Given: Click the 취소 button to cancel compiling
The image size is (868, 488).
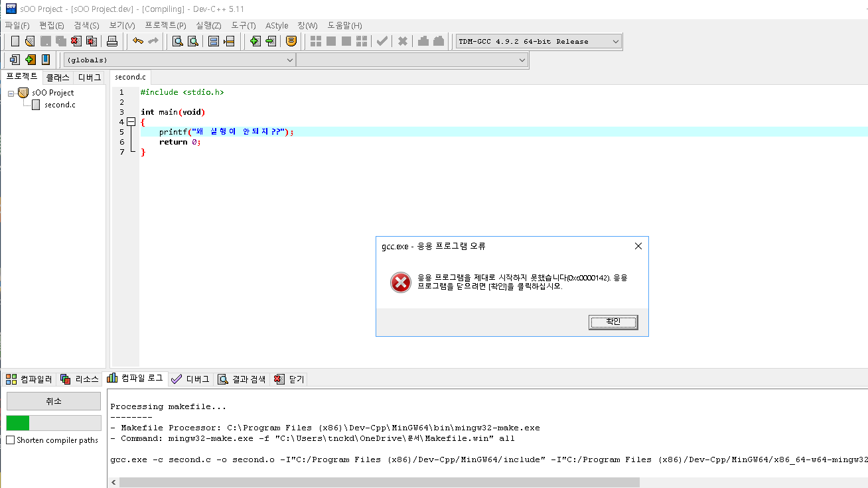Looking at the screenshot, I should 54,401.
